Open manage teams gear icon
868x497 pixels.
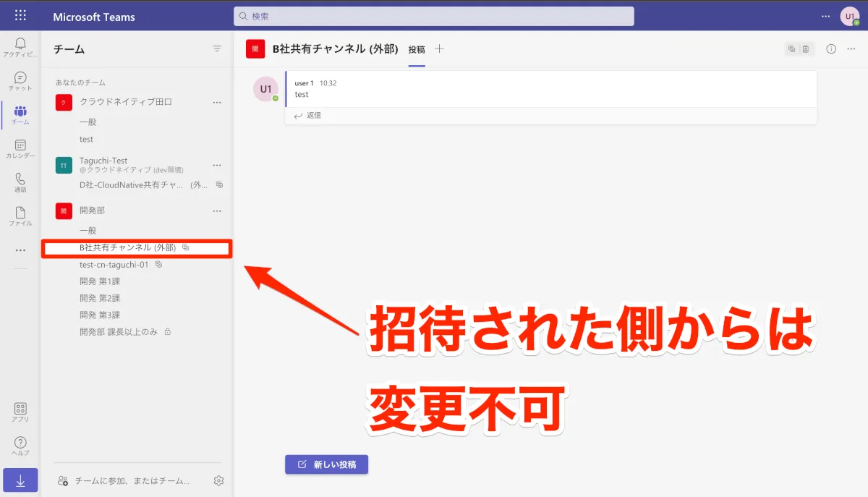pyautogui.click(x=219, y=480)
